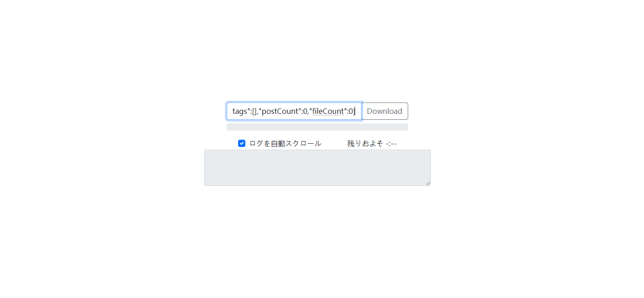Click the -:-- time estimate text
This screenshot has height=298, width=644.
pos(391,143)
